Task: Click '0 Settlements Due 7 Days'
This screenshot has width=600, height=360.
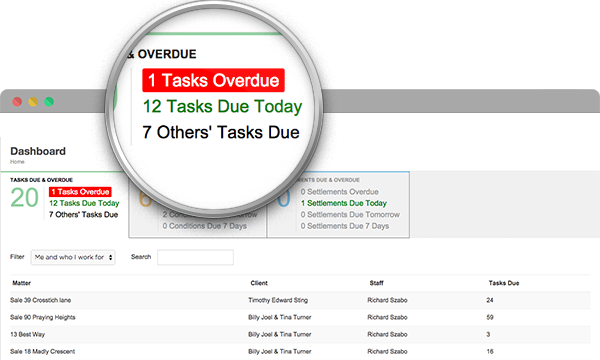Action: click(x=345, y=226)
